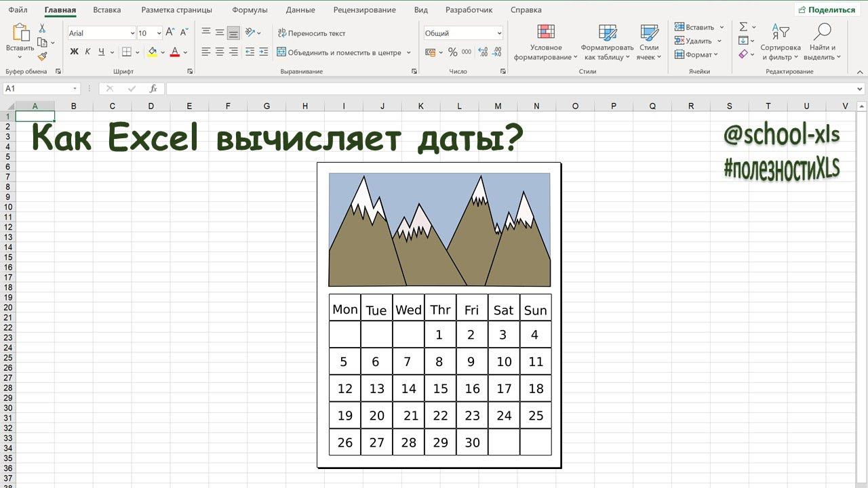
Task: Open the font size 10 dropdown
Action: click(159, 33)
